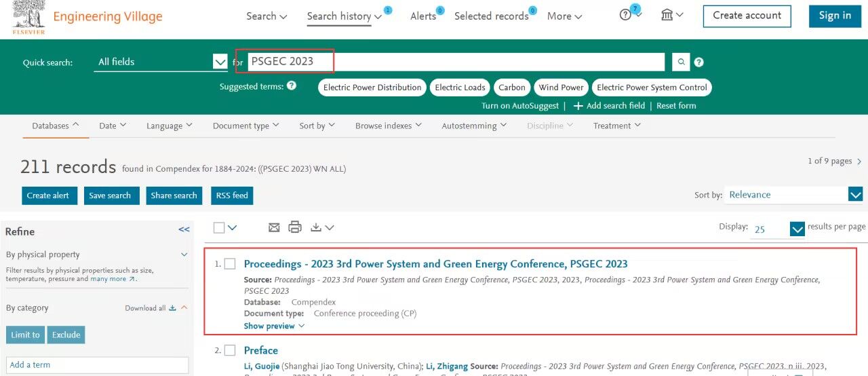
Task: Go to next results page arrow
Action: [x=859, y=162]
